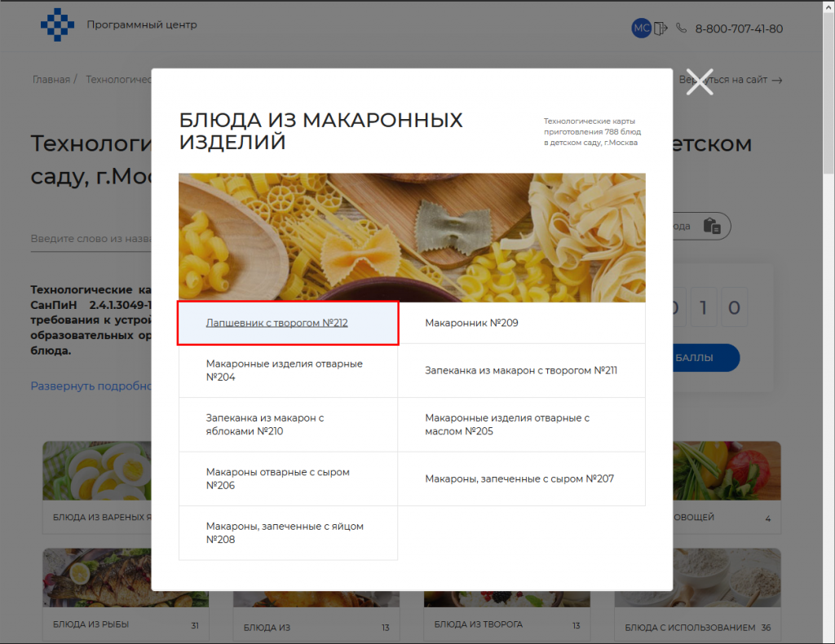835x644 pixels.
Task: Open 'Лапшевник с творогом №212' recipe
Action: click(276, 323)
